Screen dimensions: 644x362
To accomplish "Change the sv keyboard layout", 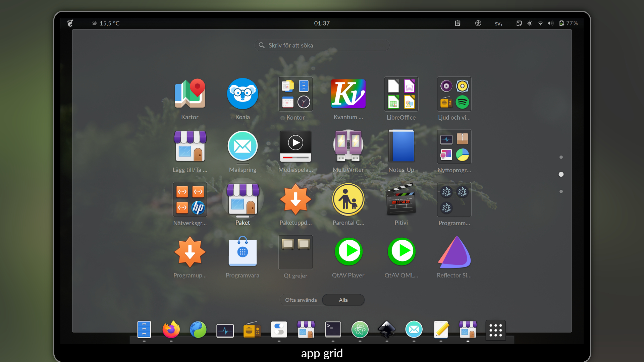I will (x=499, y=23).
